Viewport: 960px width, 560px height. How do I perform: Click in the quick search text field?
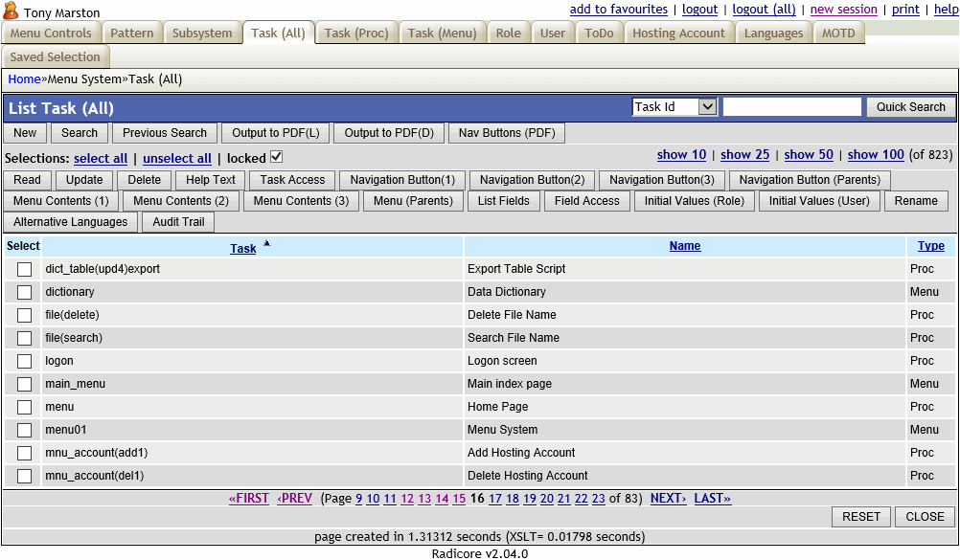pos(791,107)
